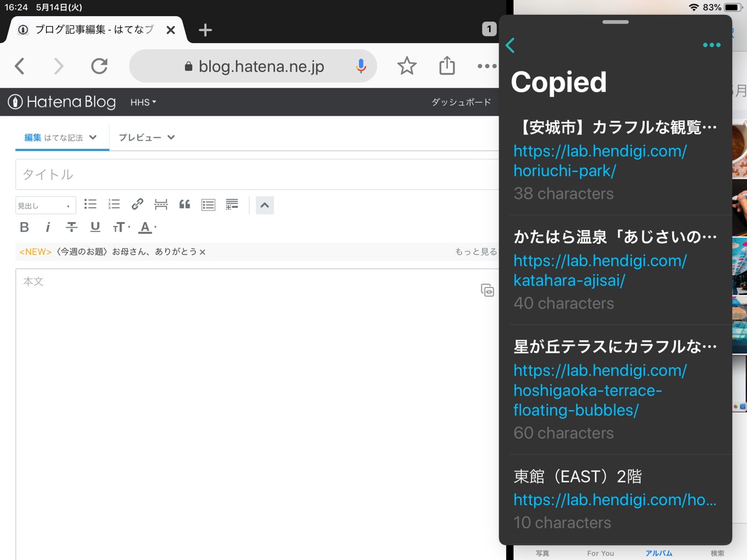Open the horiuchi-park URL link
The width and height of the screenshot is (747, 560).
pyautogui.click(x=600, y=161)
